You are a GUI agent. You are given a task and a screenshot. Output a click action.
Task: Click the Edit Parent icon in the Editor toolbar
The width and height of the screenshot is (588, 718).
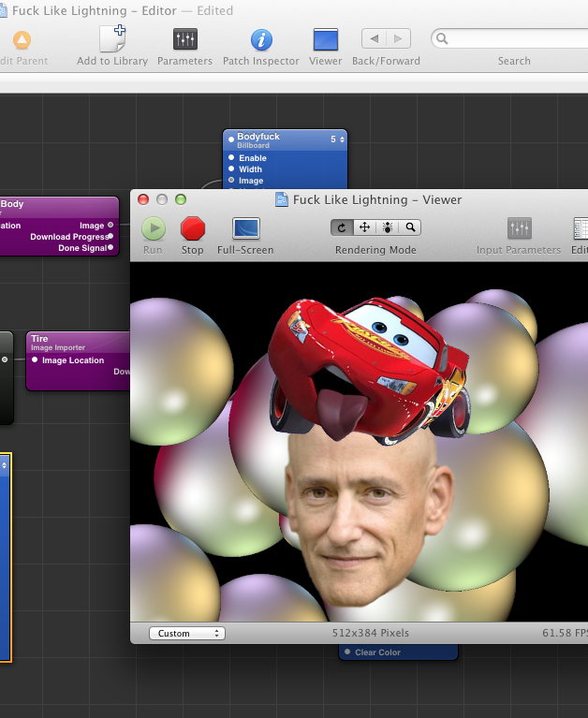coord(22,40)
